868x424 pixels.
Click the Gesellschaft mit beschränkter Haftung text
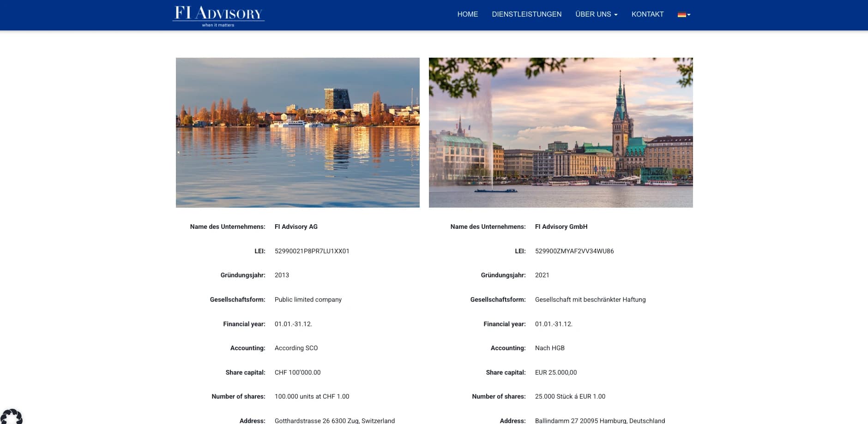590,299
